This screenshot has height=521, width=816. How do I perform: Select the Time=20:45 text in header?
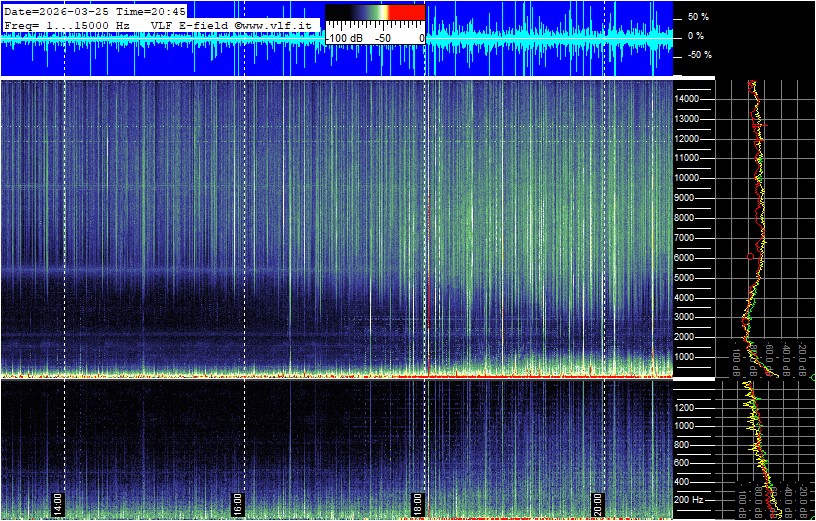pos(150,11)
